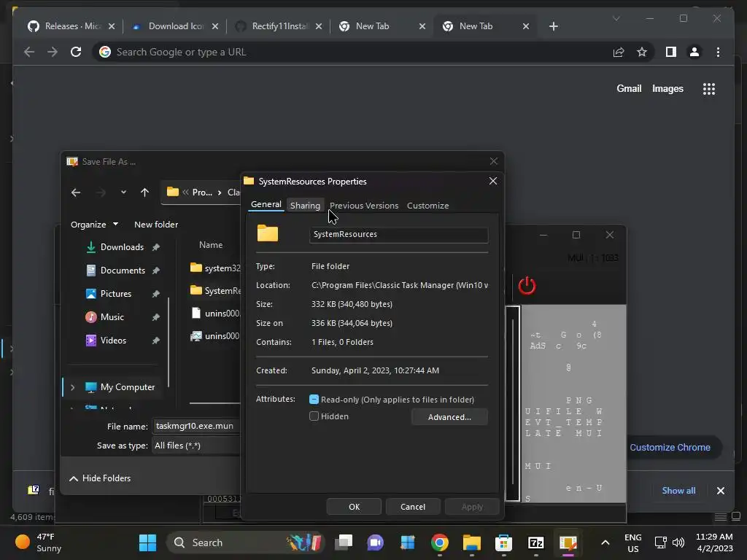This screenshot has height=560, width=747.
Task: Click the Downloads arrow icon
Action: point(90,246)
